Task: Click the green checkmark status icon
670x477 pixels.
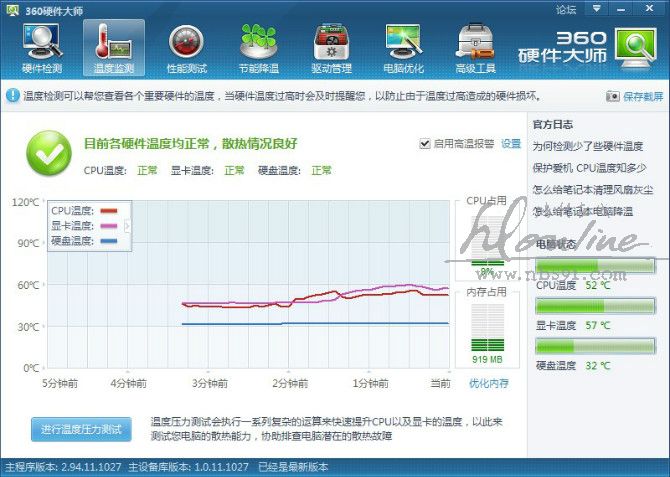Action: [x=49, y=153]
